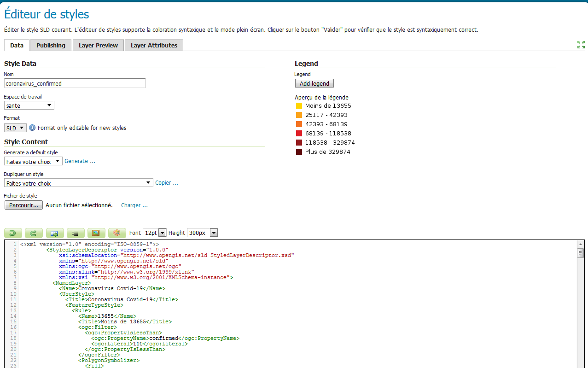Click the "Style Data" section heading

tap(20, 64)
